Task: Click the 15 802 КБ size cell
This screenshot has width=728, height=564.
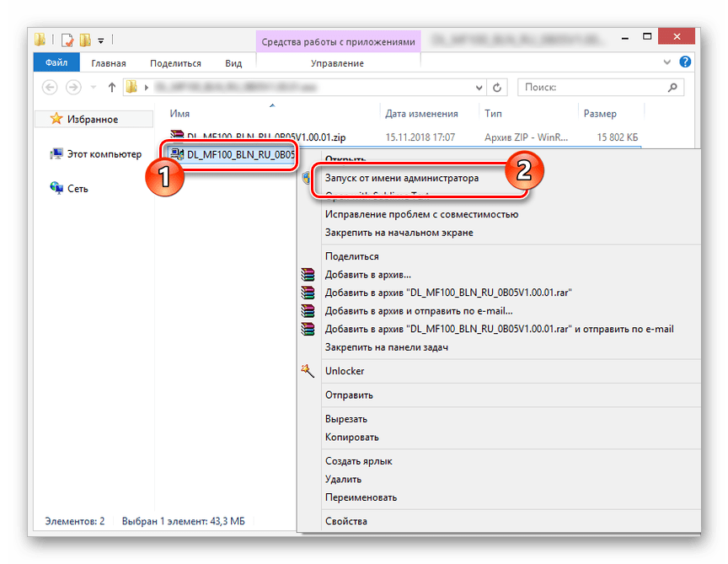Action: tap(617, 137)
